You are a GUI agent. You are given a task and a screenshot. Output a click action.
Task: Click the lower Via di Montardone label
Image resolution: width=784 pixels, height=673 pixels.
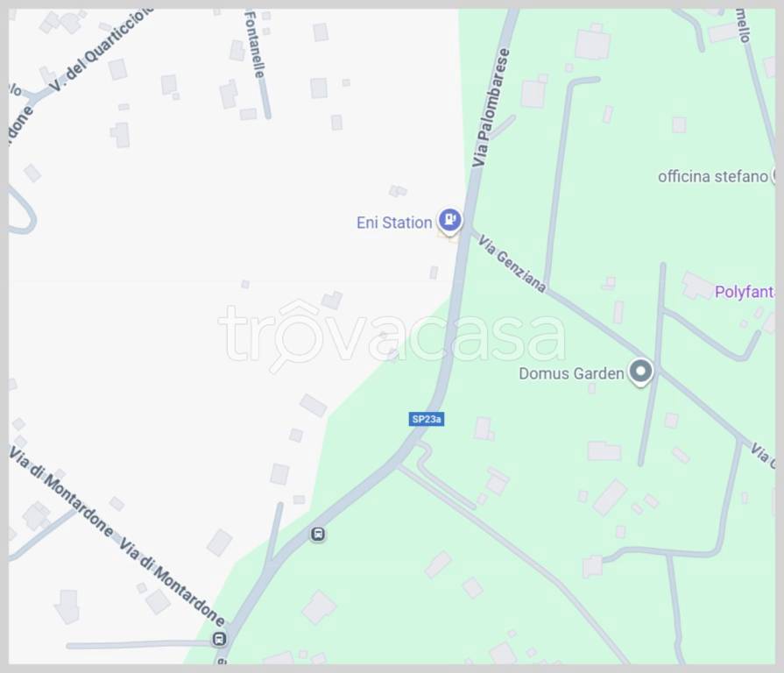pyautogui.click(x=172, y=582)
